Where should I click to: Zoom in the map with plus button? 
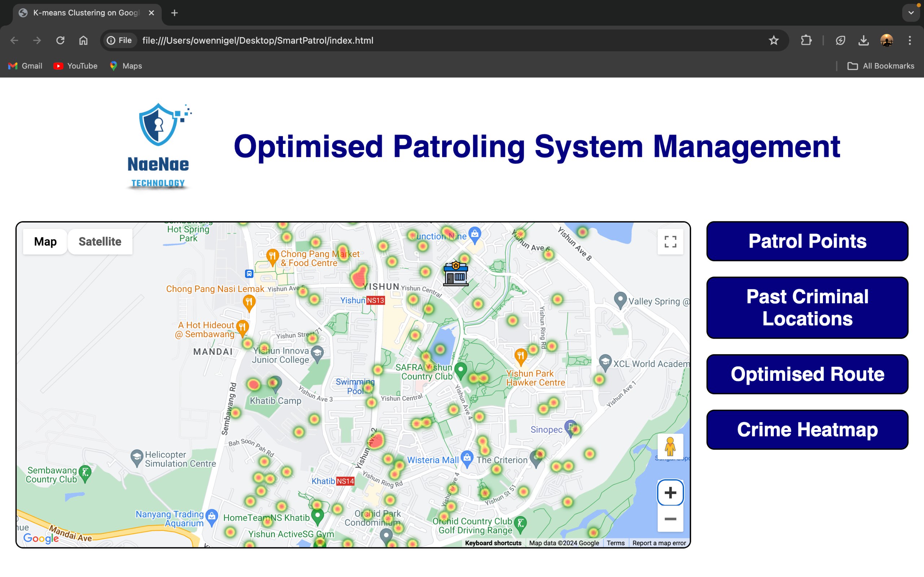[670, 493]
